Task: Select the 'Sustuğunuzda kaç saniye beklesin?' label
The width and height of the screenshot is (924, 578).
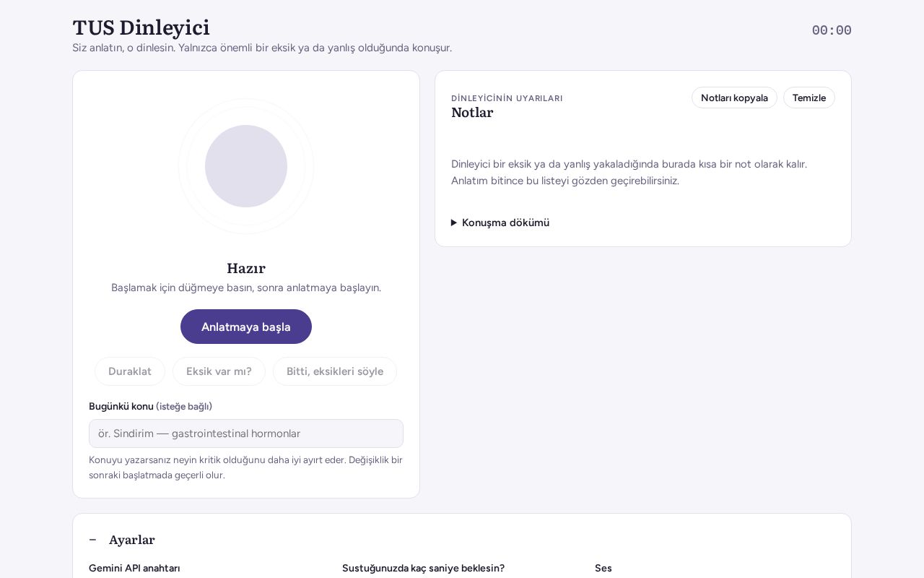Action: pos(423,568)
